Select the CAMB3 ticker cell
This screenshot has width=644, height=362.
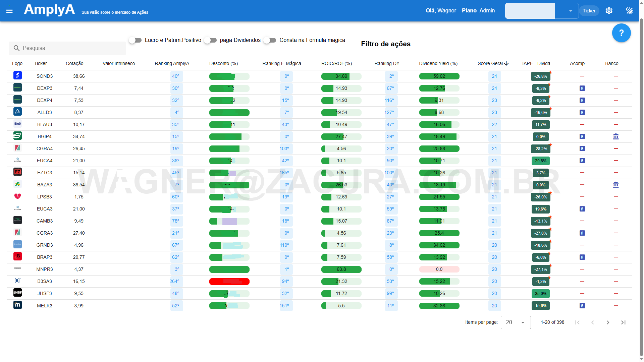tap(45, 221)
